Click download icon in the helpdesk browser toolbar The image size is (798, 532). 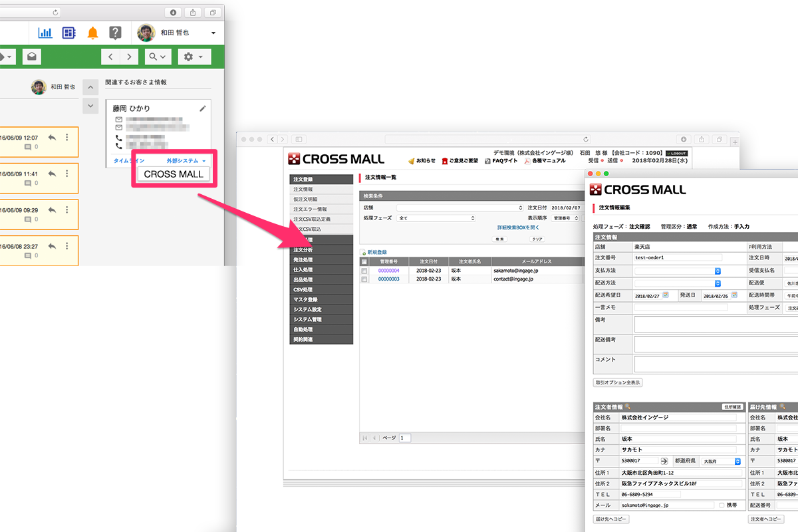(173, 12)
